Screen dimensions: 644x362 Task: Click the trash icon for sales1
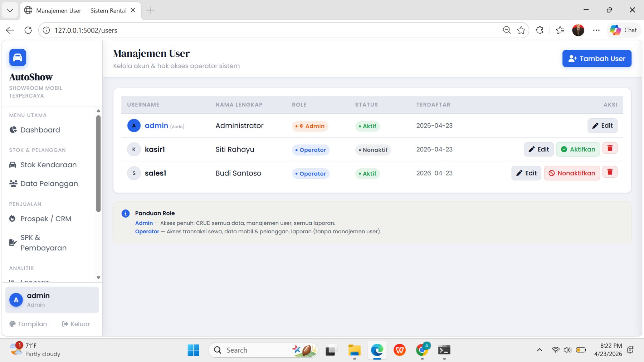610,172
